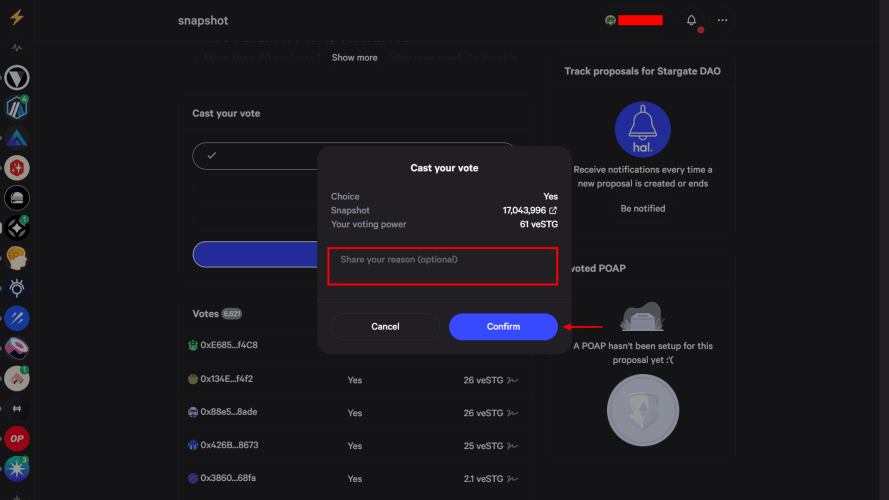Click the grey POAP badge image

pos(642,410)
